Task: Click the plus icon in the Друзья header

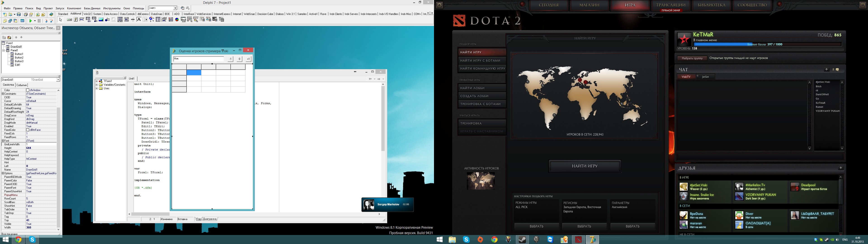Action: [x=841, y=168]
